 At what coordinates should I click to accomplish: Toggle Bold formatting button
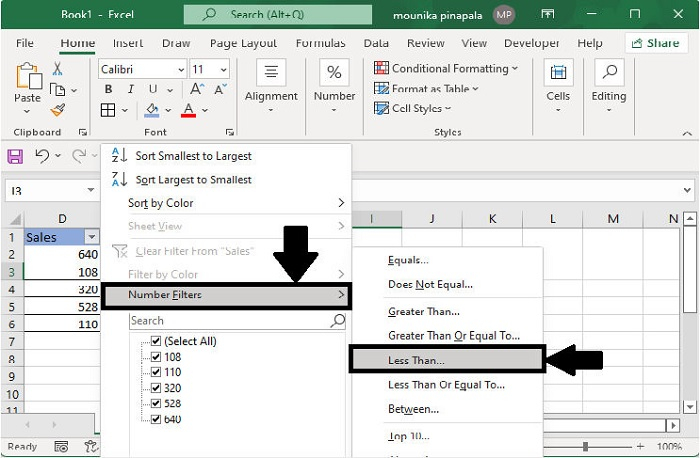coord(108,89)
